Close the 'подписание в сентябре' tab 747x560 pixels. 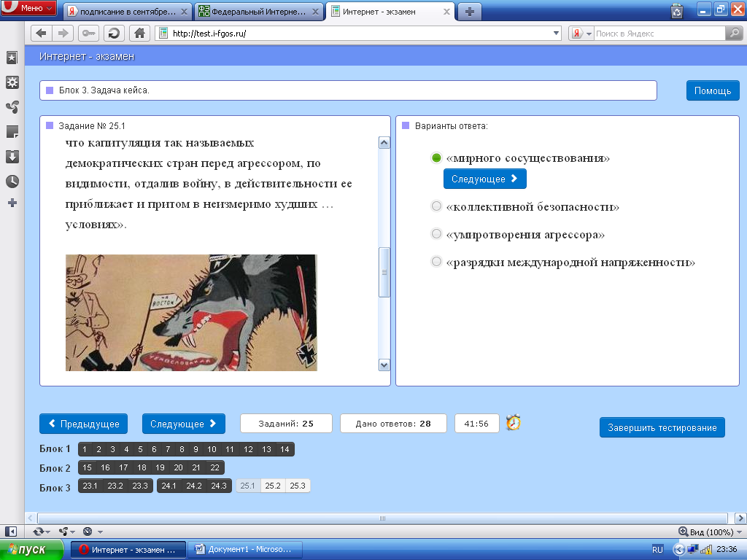[x=185, y=12]
